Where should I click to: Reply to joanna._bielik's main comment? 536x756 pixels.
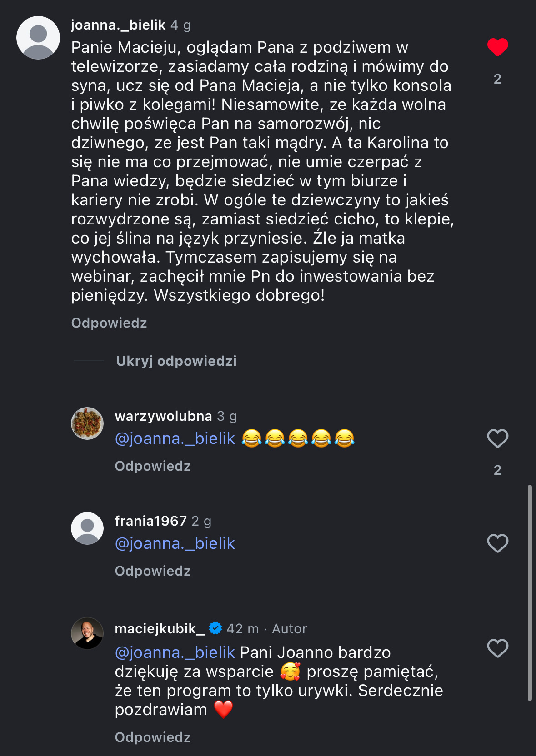pos(109,323)
